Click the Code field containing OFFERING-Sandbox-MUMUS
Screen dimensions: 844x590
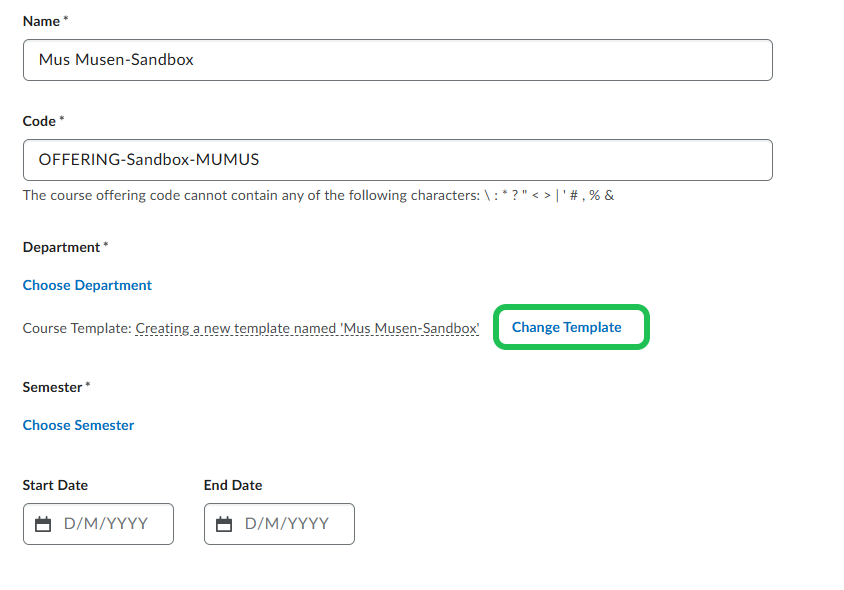click(x=397, y=160)
